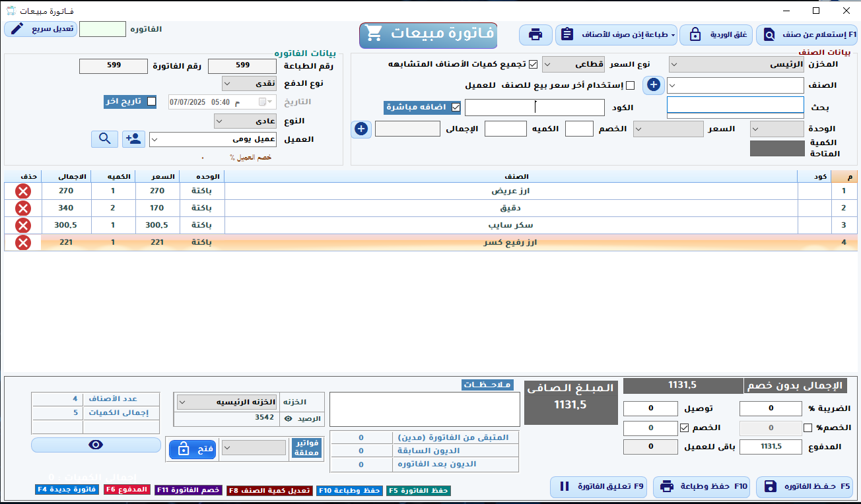Click the customer search magnifier icon

104,139
